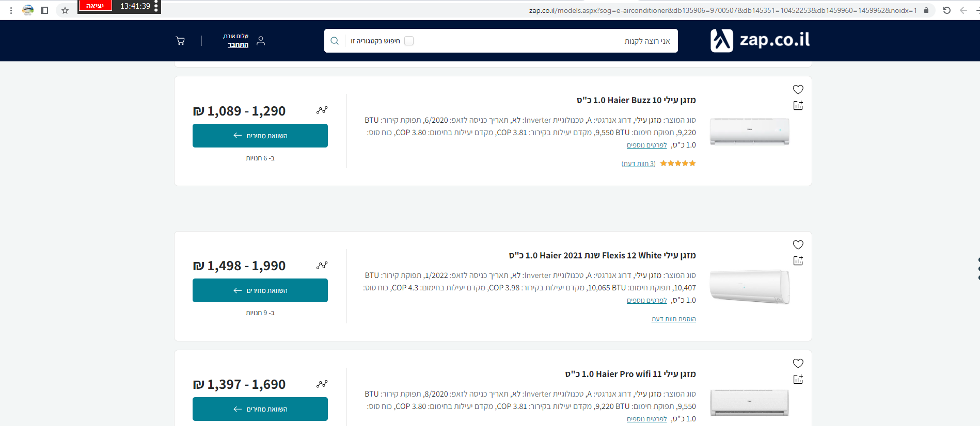This screenshot has width=980, height=426.
Task: Bookmark this page with the star
Action: pos(65,10)
